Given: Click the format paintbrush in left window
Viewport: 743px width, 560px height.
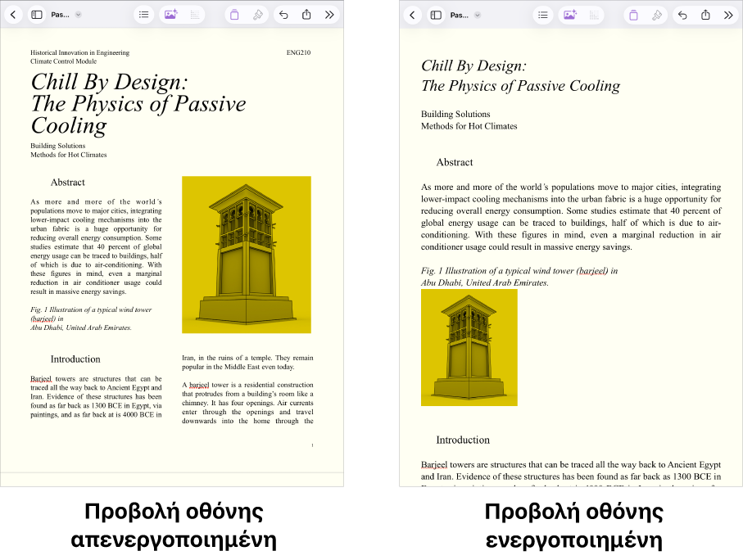Looking at the screenshot, I should coord(257,15).
